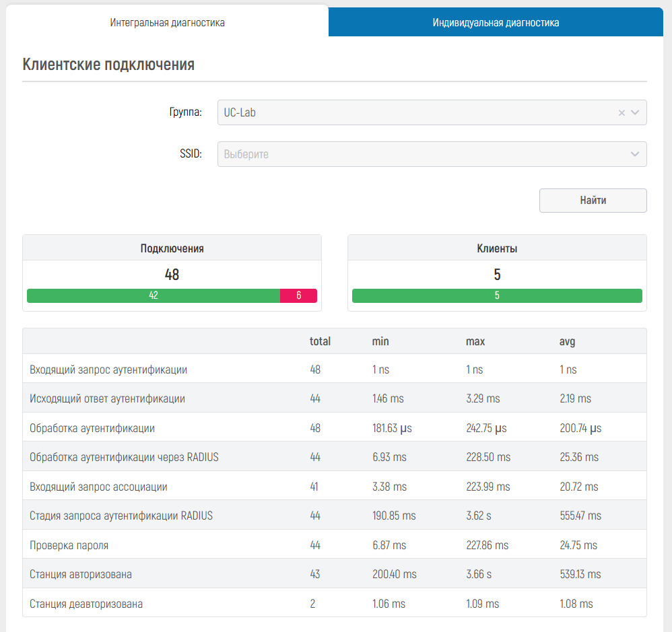Click the total connections number 48
Screen dimensions: 672x632
coord(172,274)
